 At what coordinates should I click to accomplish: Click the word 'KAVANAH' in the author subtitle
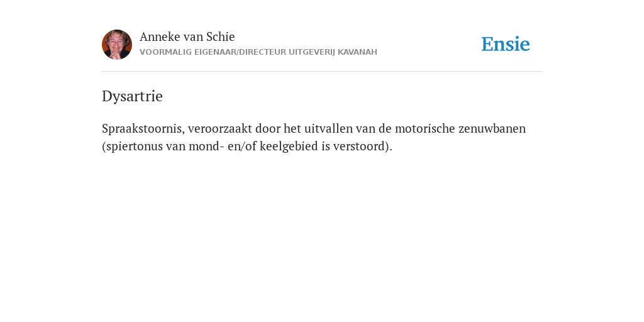pos(357,52)
